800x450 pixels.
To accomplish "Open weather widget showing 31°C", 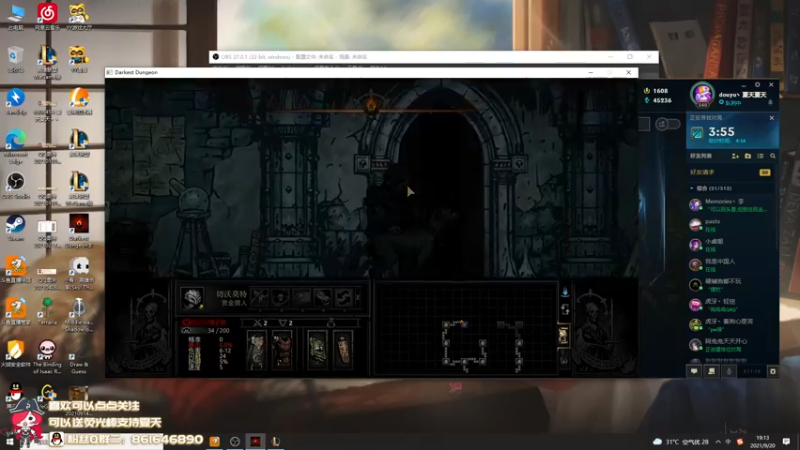I will [x=681, y=442].
